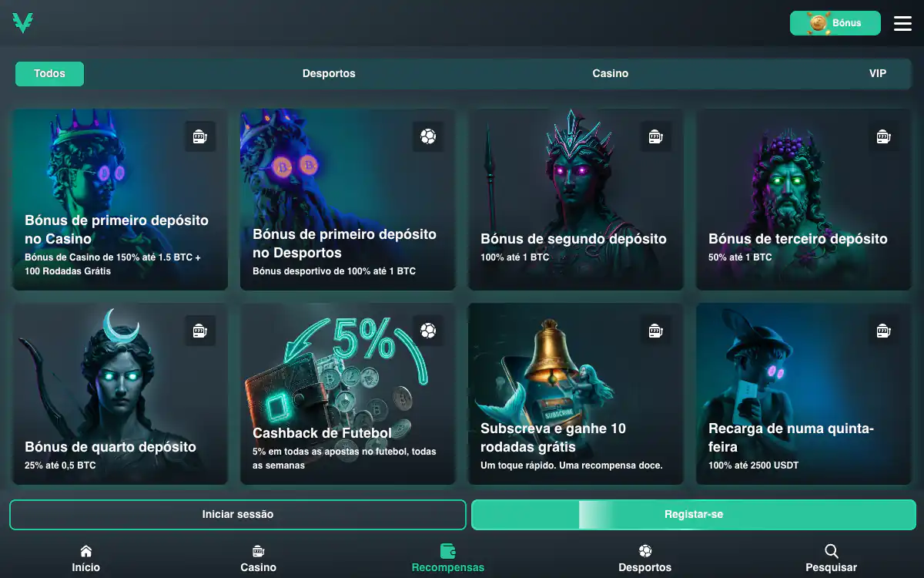Open 'Cashback de Futebol' title

click(x=322, y=433)
